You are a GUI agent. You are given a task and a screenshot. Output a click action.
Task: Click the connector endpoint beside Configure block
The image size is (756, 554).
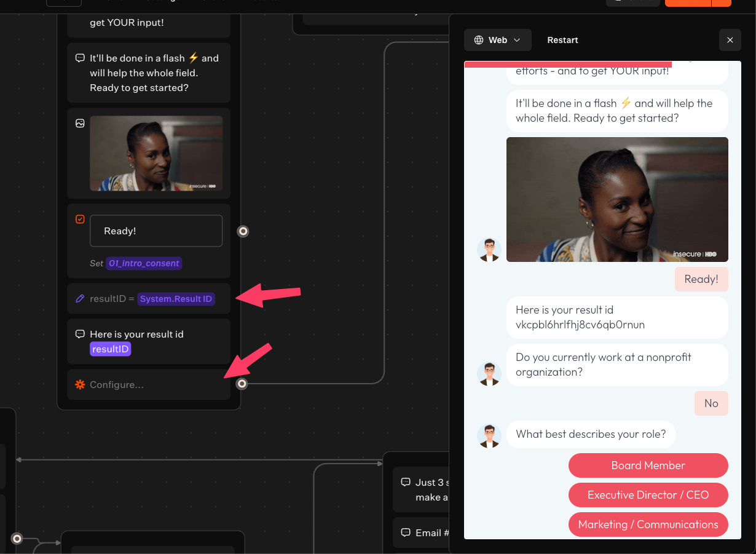tap(242, 384)
